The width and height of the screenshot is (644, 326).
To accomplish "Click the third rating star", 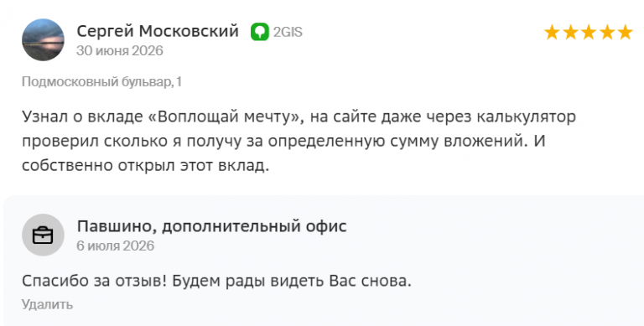I will pyautogui.click(x=589, y=32).
